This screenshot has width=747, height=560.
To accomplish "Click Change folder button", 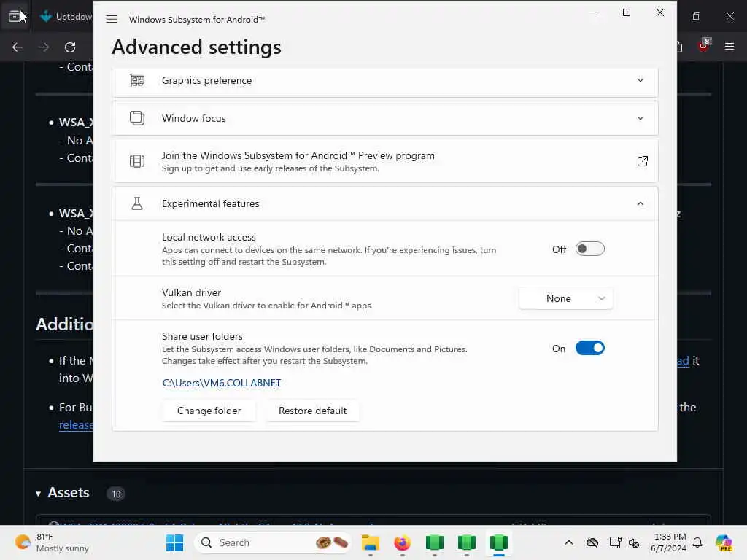I will [209, 411].
